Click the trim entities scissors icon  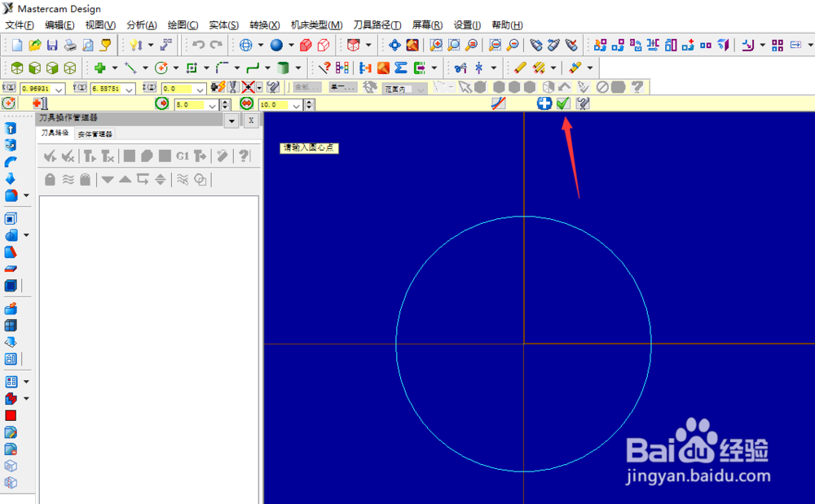pyautogui.click(x=460, y=68)
